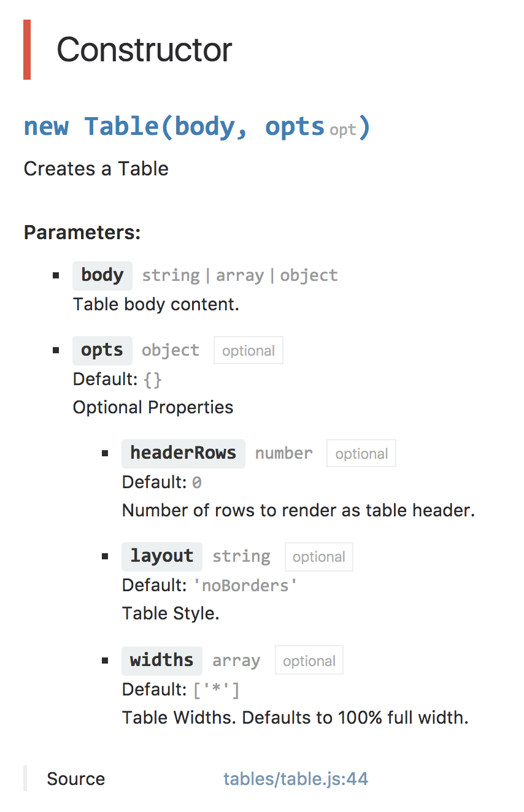Click the optional badge beside widths array
This screenshot has width=524, height=812.
309,661
